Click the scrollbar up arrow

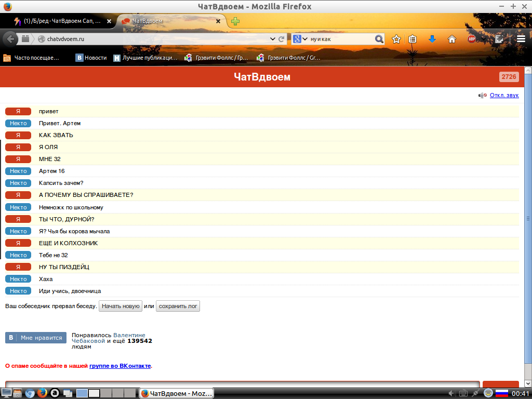528,70
